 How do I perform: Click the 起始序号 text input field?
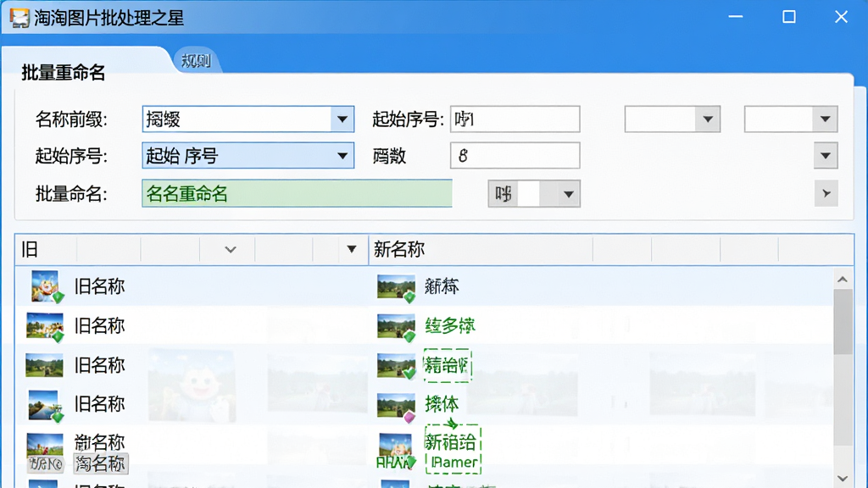(x=515, y=119)
